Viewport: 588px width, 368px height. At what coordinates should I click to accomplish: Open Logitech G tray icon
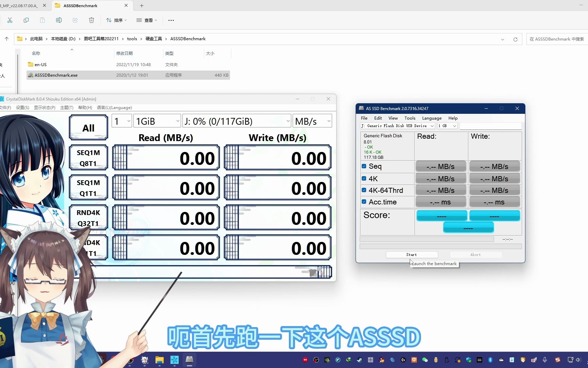click(403, 360)
